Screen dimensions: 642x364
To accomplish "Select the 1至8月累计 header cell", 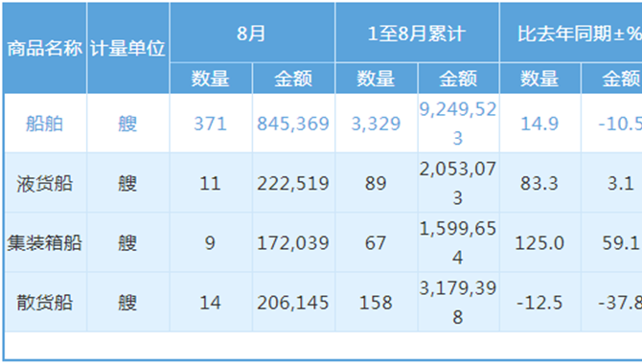I will pos(417,33).
